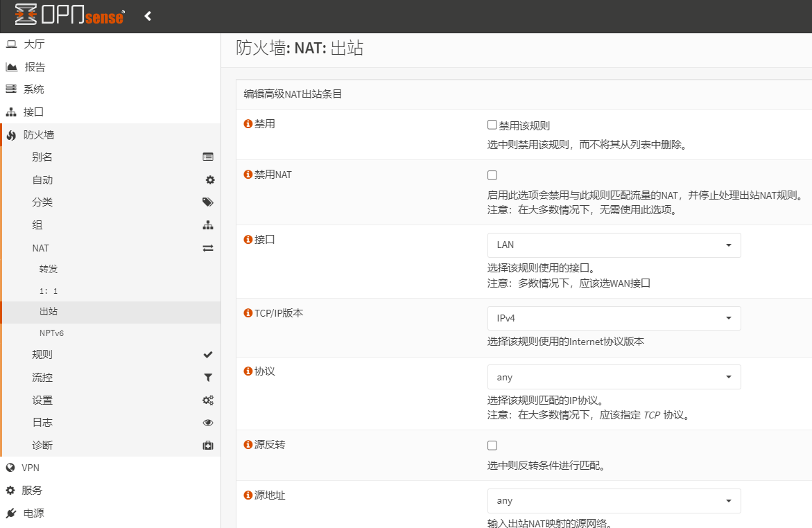Enable the 禁用该规则 checkbox
This screenshot has width=812, height=528.
coord(492,125)
